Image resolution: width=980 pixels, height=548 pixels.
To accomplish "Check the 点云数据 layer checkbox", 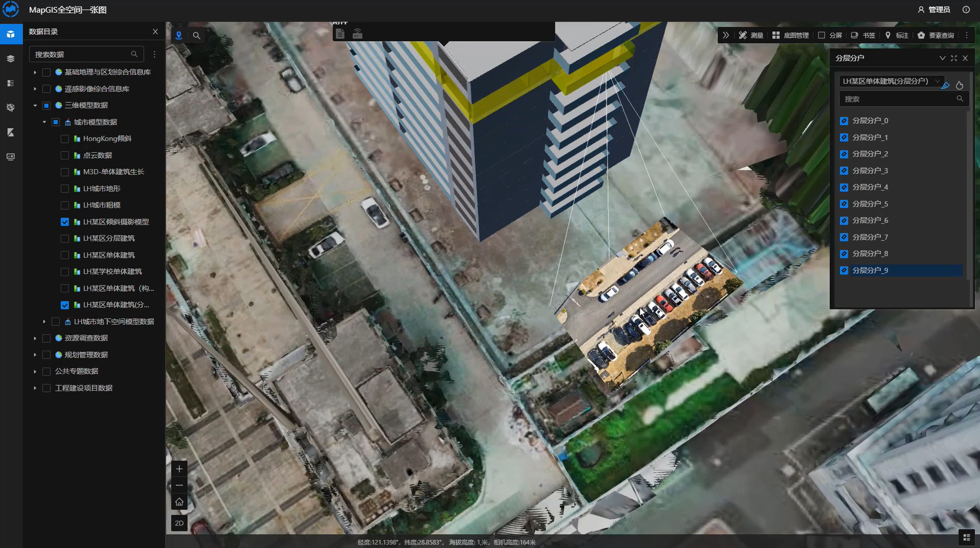I will pos(65,155).
